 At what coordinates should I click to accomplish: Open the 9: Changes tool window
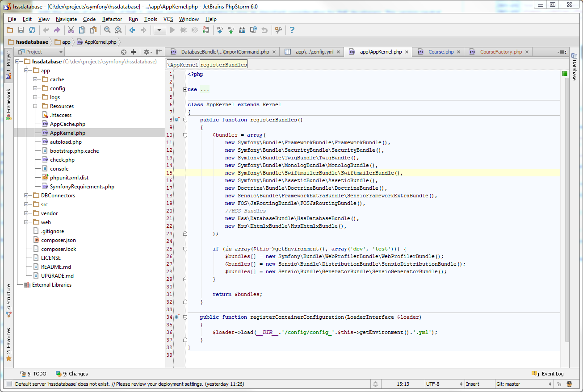click(71, 374)
